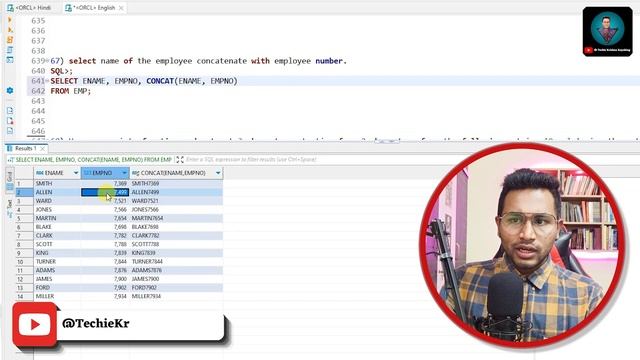Click the 7,902 EMPNO cell

click(x=105, y=288)
